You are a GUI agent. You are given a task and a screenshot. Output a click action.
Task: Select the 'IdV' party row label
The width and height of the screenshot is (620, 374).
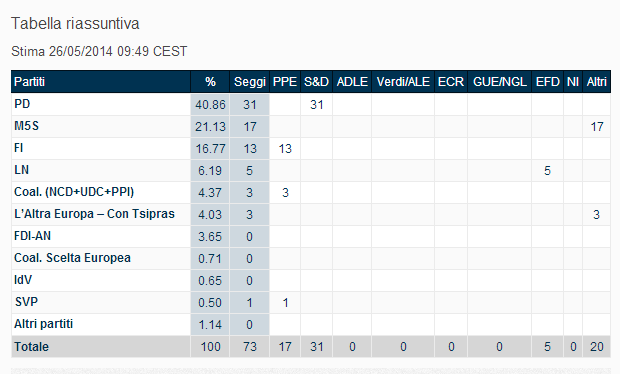23,280
